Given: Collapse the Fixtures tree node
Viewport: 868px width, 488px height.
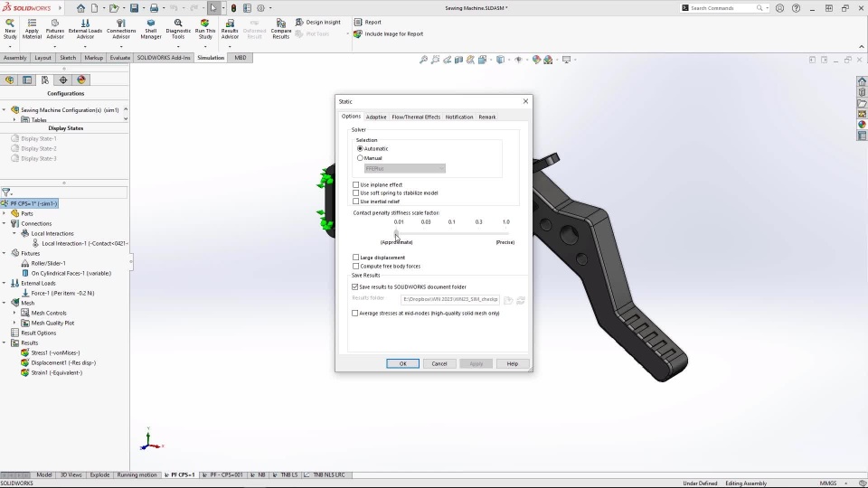Looking at the screenshot, I should [5, 253].
